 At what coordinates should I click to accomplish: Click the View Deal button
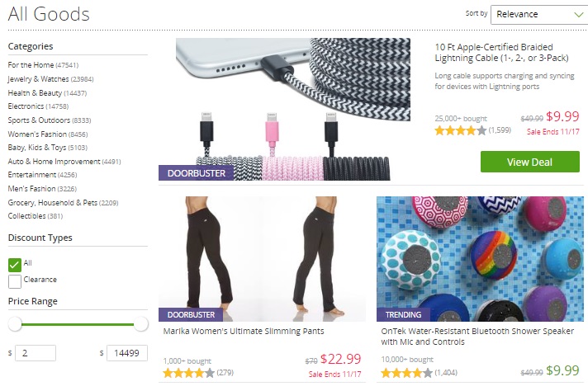[x=530, y=162]
